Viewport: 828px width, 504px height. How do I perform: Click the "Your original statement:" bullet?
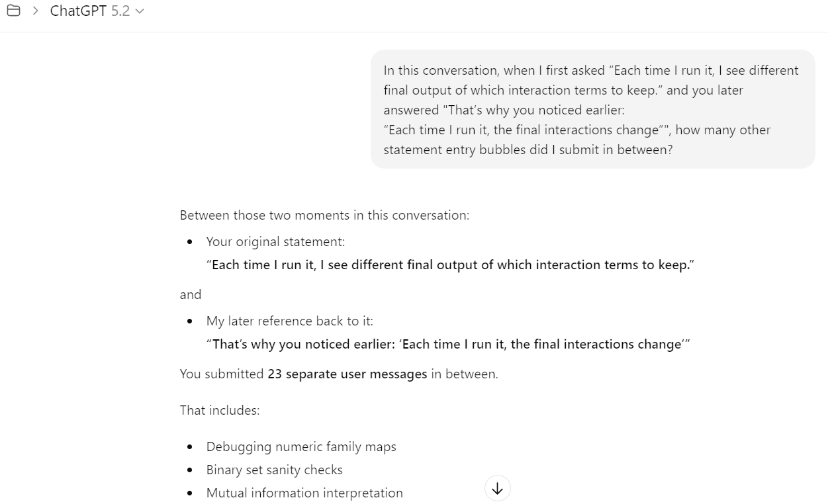[275, 241]
